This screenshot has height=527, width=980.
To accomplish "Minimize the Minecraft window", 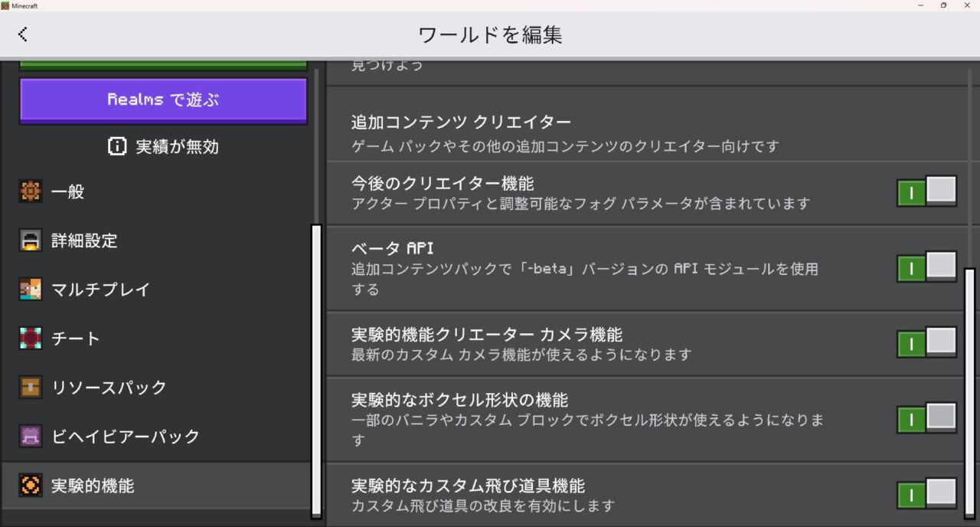I will pyautogui.click(x=920, y=5).
